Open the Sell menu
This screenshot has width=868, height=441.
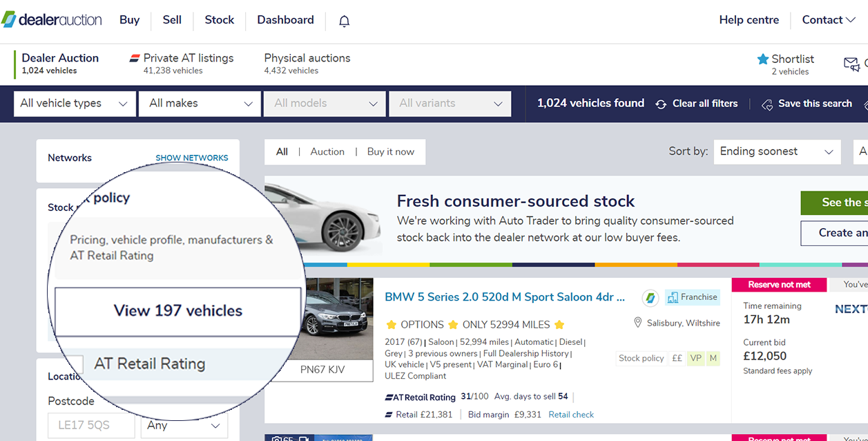coord(172,20)
